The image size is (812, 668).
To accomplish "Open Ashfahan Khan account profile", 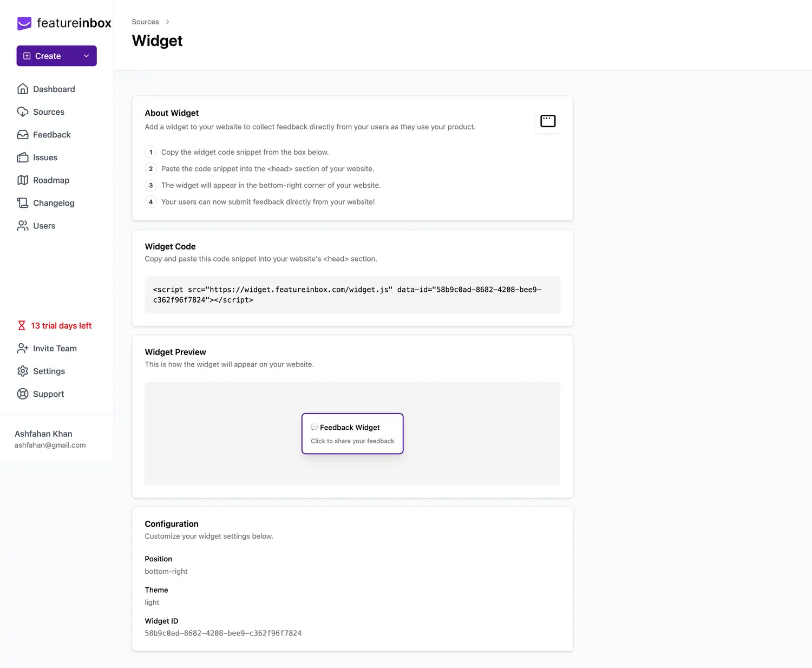I will click(50, 439).
